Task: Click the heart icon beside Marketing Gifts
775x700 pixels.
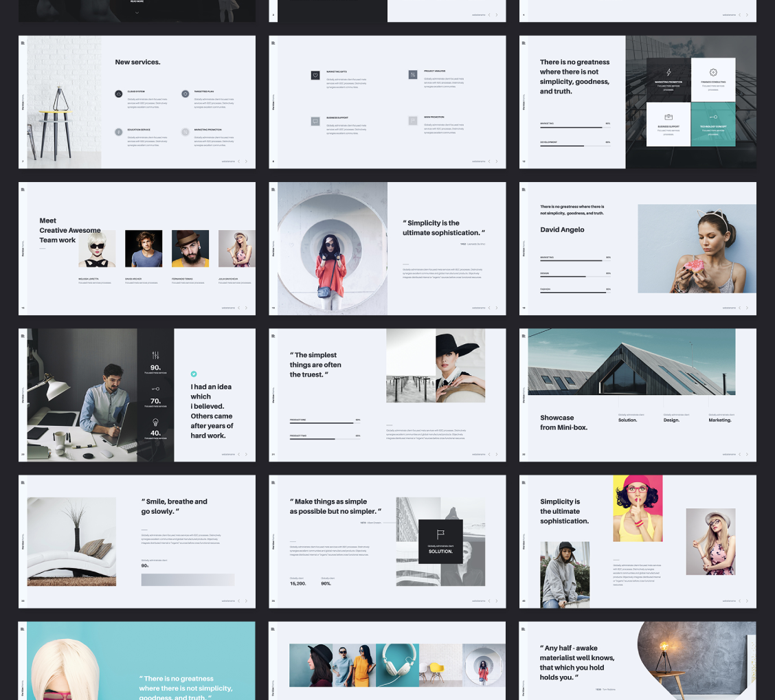Action: click(x=315, y=75)
